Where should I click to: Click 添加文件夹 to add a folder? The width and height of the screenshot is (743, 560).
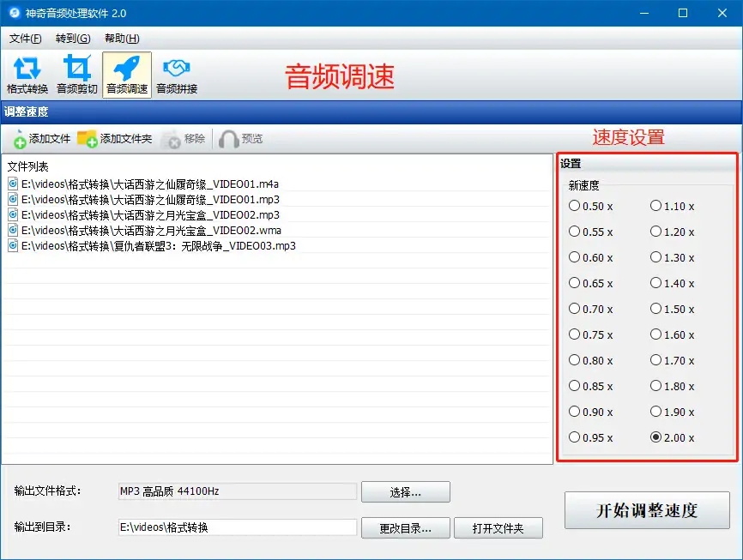tap(114, 139)
